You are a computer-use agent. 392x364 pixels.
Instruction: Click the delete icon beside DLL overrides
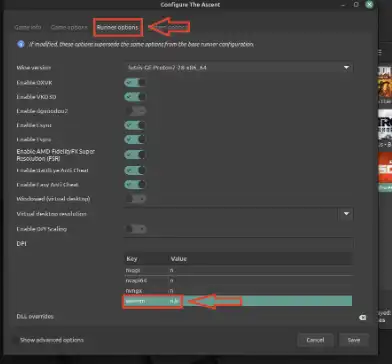[362, 317]
